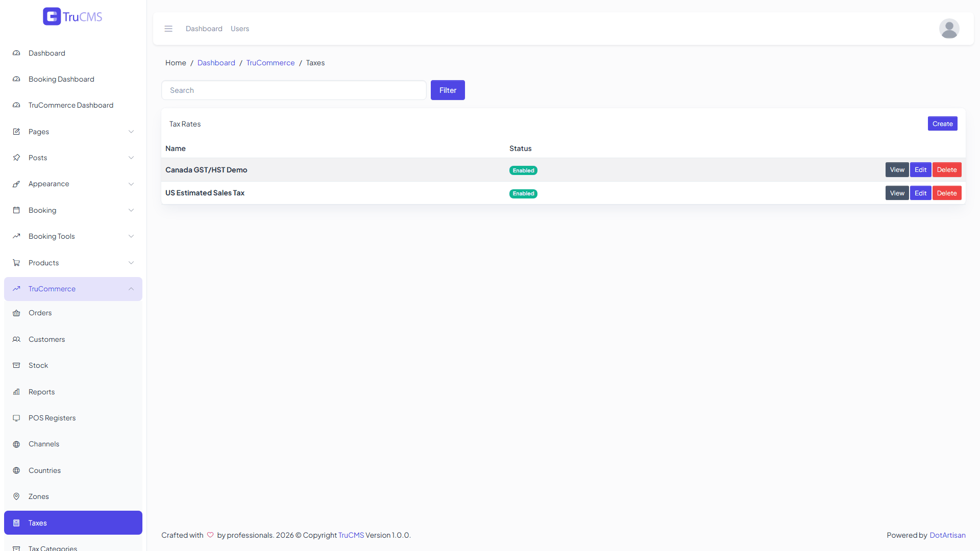Expand the Posts menu chevron

pyautogui.click(x=131, y=158)
